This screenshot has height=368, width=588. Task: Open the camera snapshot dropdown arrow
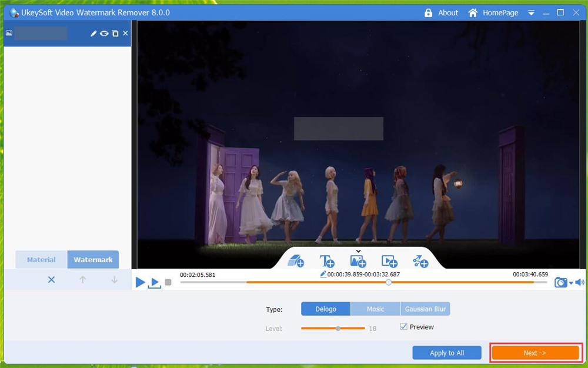click(570, 283)
